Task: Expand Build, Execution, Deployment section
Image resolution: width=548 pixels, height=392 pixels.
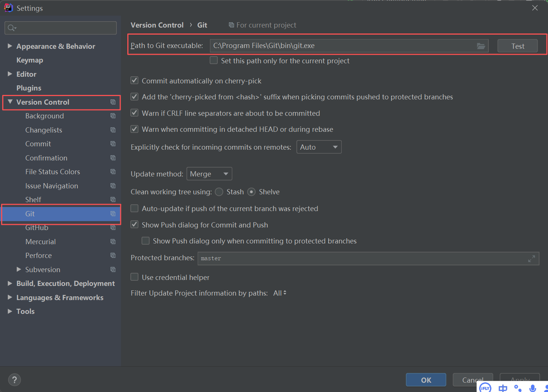Action: 10,283
